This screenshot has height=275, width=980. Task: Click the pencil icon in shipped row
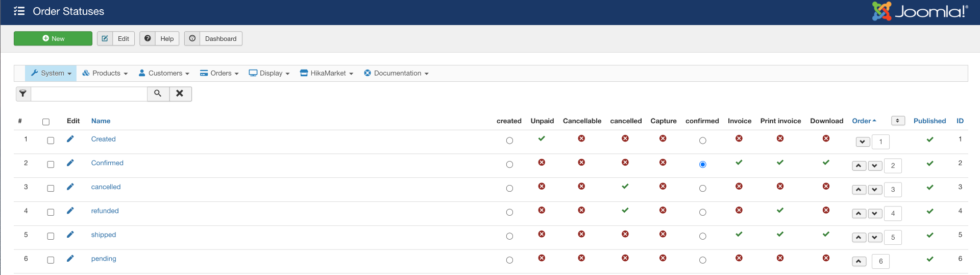tap(70, 235)
